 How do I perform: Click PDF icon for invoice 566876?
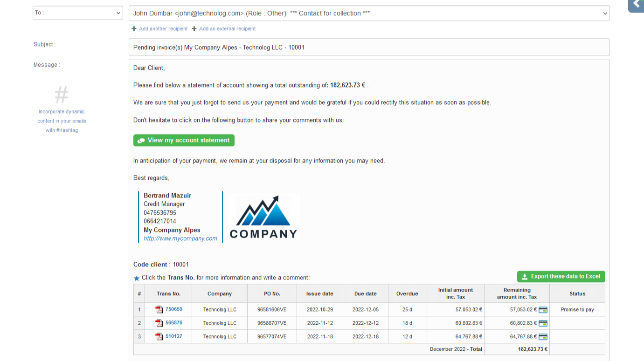(x=159, y=323)
